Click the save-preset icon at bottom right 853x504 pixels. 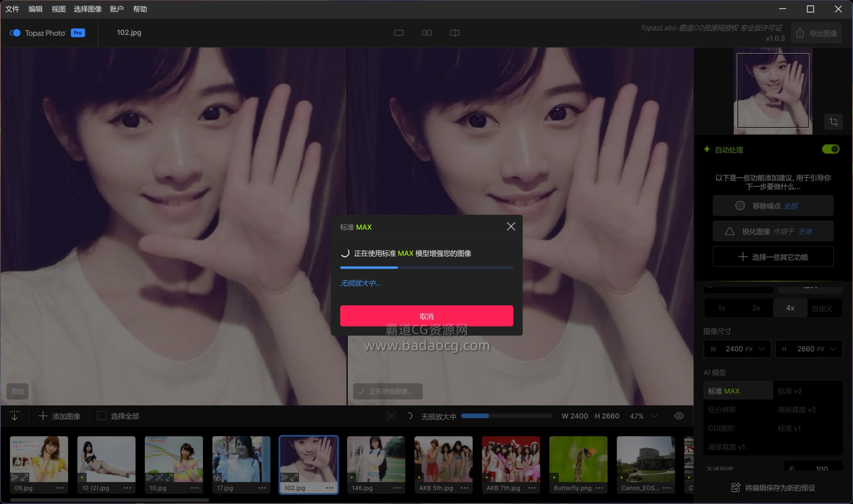(x=735, y=488)
